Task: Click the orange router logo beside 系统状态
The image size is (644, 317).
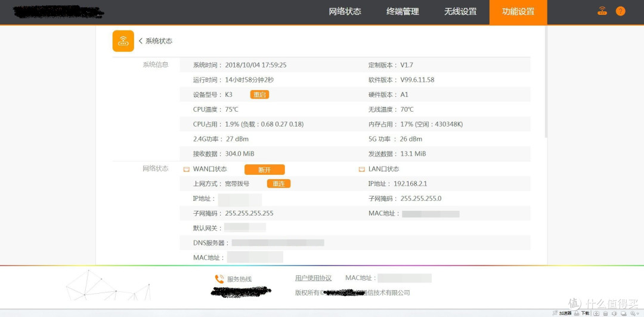Action: click(123, 41)
